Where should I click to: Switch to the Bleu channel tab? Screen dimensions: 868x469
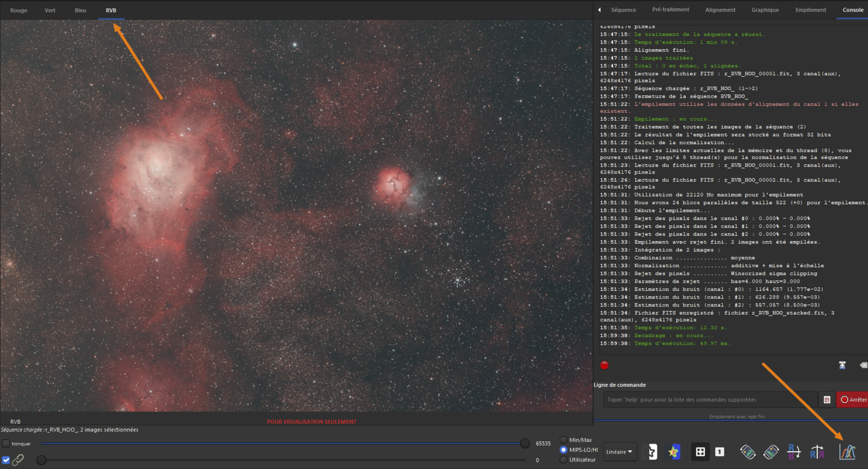pyautogui.click(x=80, y=10)
